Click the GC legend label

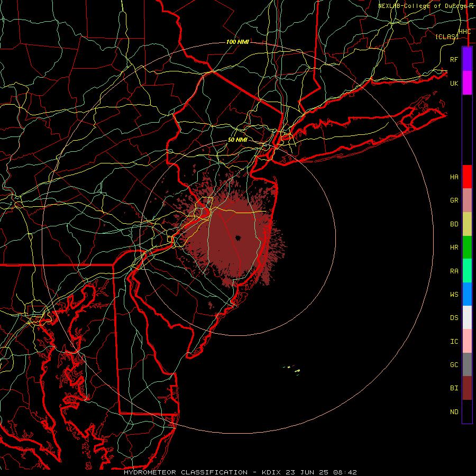454,365
